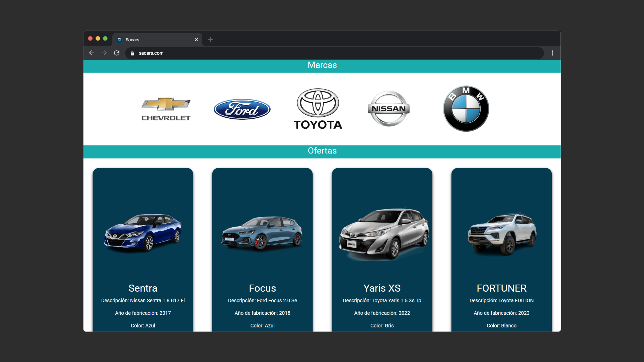This screenshot has height=362, width=644.
Task: Focus the sacars.com address bar
Action: click(334, 53)
